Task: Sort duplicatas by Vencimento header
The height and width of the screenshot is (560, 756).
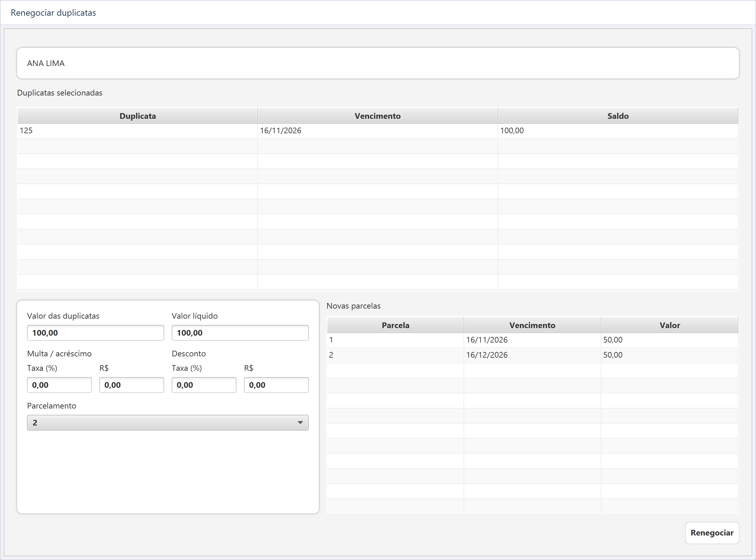Action: [377, 116]
